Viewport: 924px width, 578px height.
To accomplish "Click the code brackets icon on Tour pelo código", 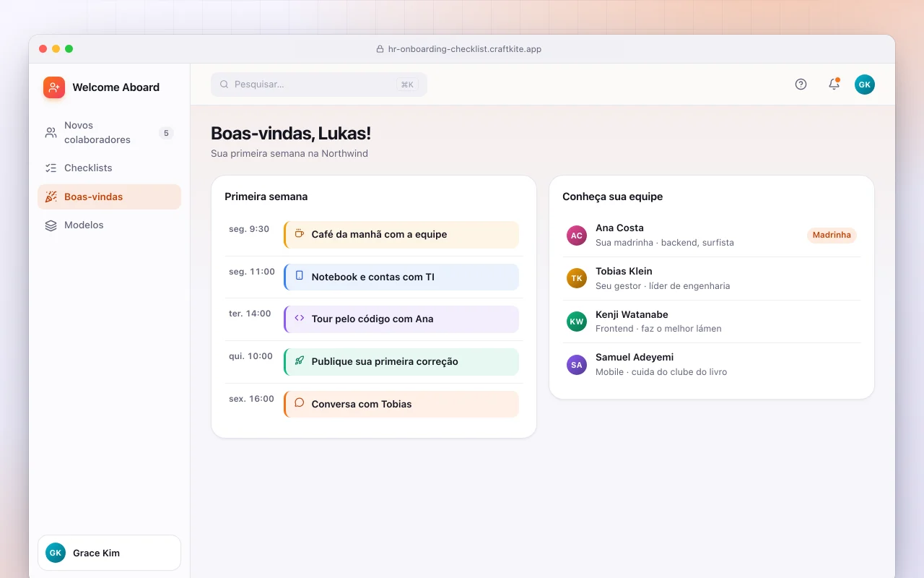I will (x=300, y=319).
